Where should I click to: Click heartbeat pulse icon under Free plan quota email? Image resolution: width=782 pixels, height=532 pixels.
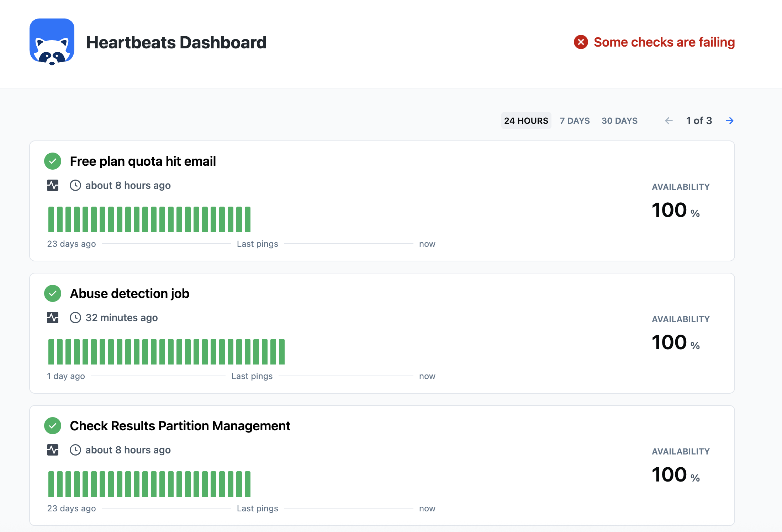pyautogui.click(x=53, y=185)
